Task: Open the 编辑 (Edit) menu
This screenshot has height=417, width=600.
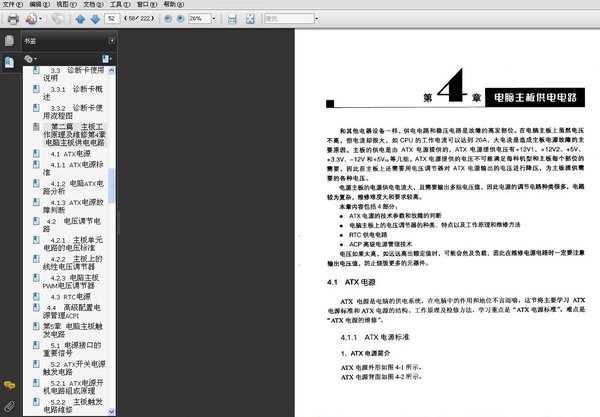Action: tap(39, 4)
